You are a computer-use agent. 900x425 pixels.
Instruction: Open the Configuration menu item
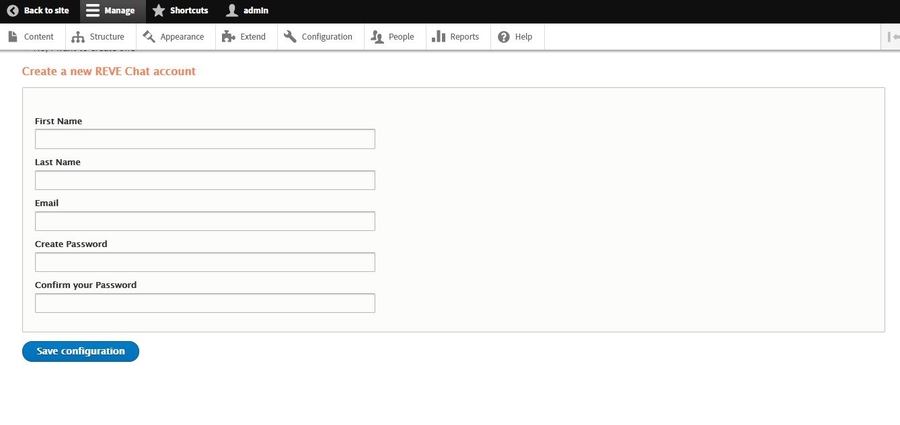pyautogui.click(x=318, y=37)
